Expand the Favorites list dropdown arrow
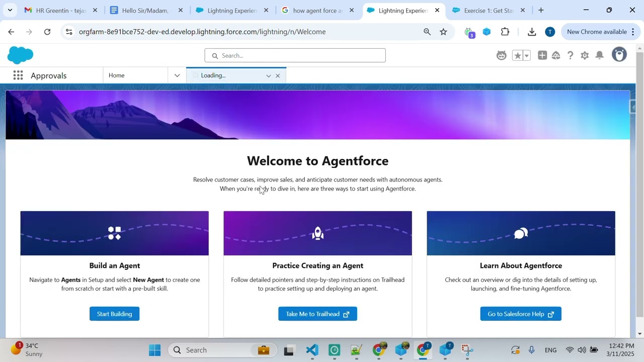 pos(526,55)
